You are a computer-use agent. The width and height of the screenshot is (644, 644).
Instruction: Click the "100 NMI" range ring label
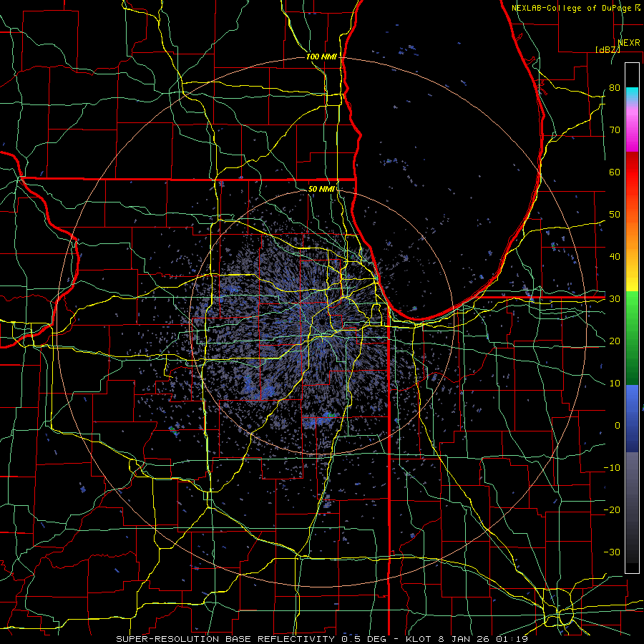(321, 57)
